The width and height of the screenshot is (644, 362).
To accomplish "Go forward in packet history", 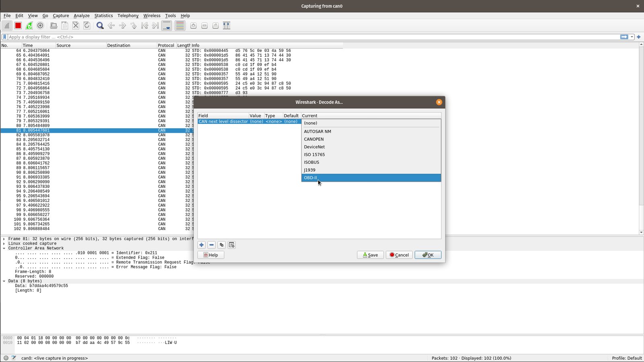I will (x=122, y=26).
